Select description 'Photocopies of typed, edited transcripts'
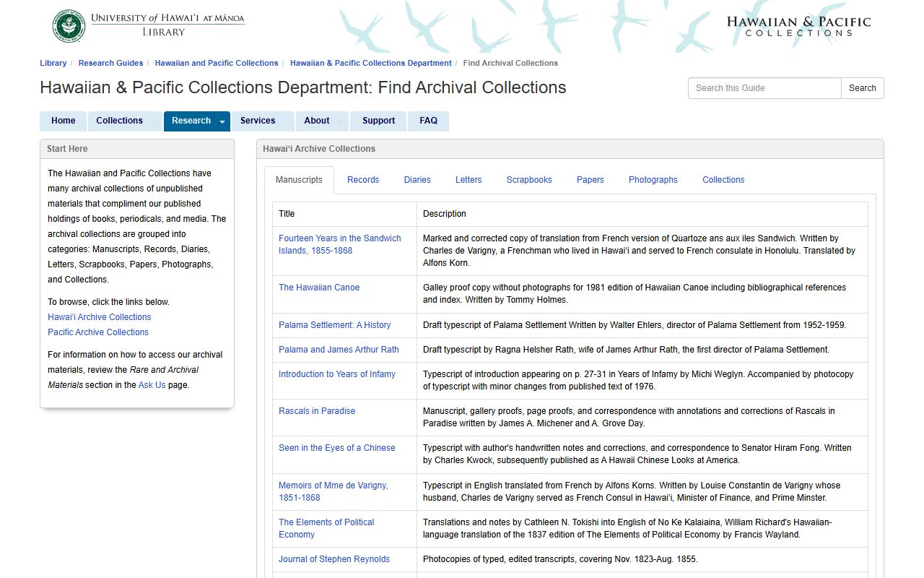 [560, 559]
